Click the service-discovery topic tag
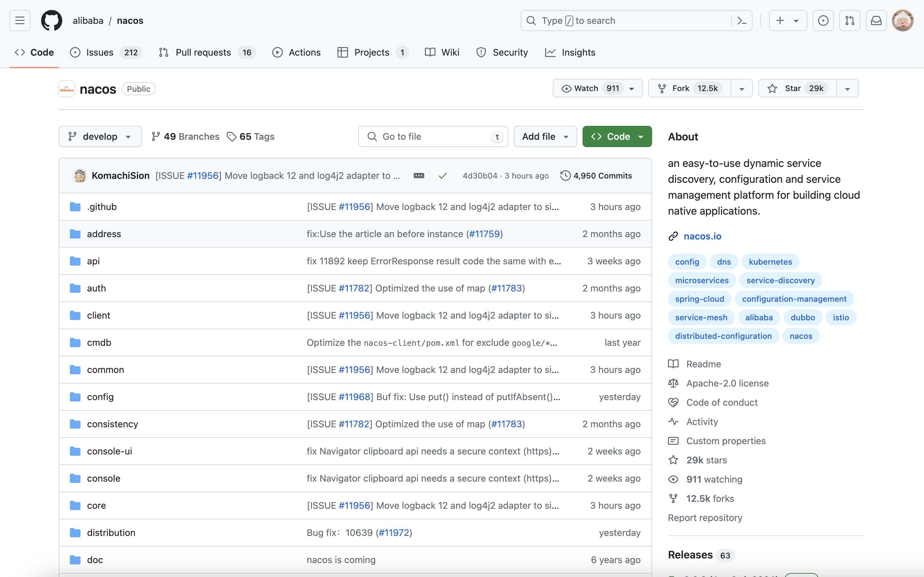 pyautogui.click(x=781, y=281)
